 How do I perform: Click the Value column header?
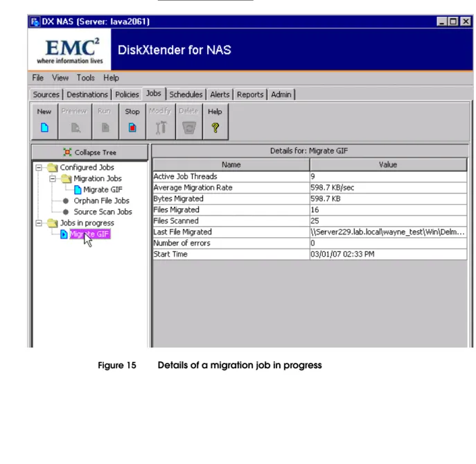tap(388, 164)
